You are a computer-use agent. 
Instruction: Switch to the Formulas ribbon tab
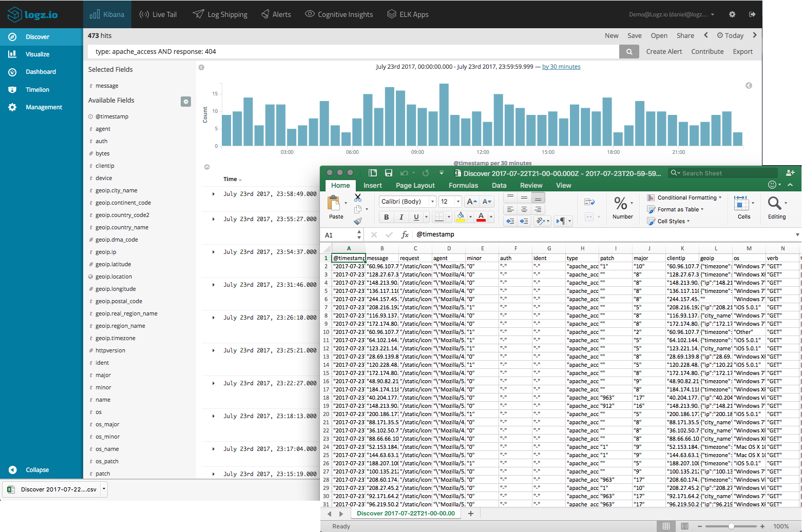tap(463, 186)
